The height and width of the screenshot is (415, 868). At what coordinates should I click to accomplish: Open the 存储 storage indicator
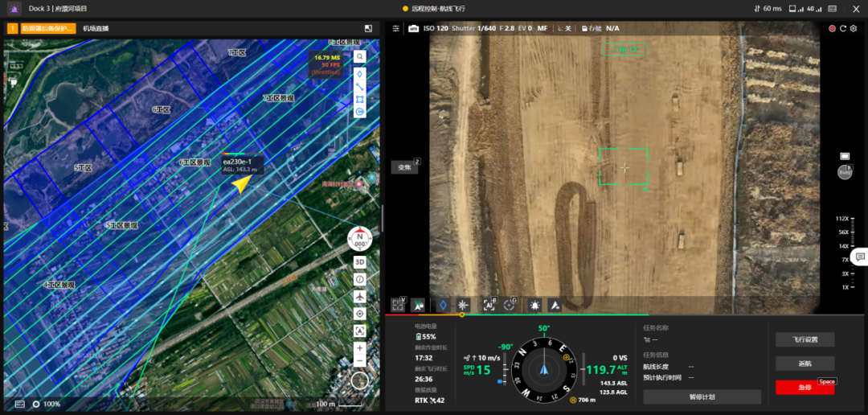592,28
